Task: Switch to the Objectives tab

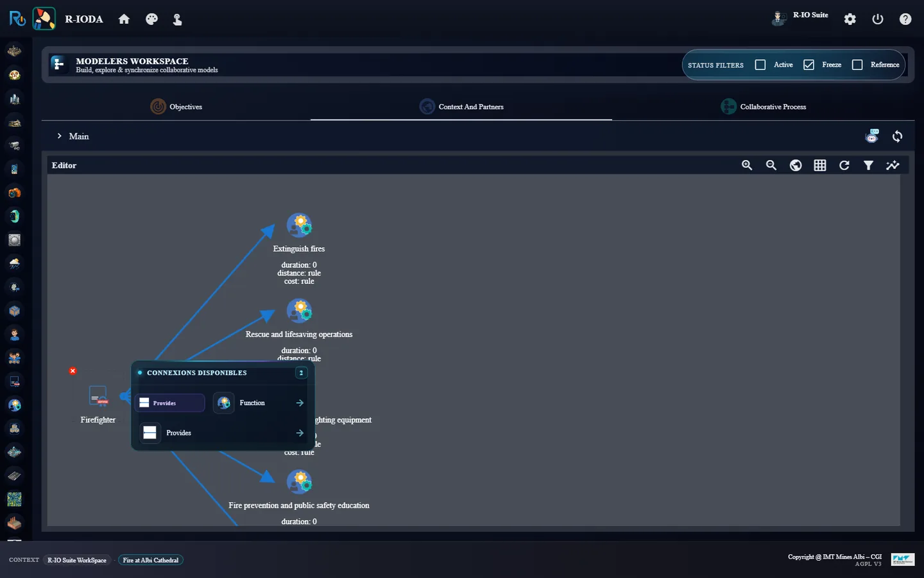Action: point(176,107)
